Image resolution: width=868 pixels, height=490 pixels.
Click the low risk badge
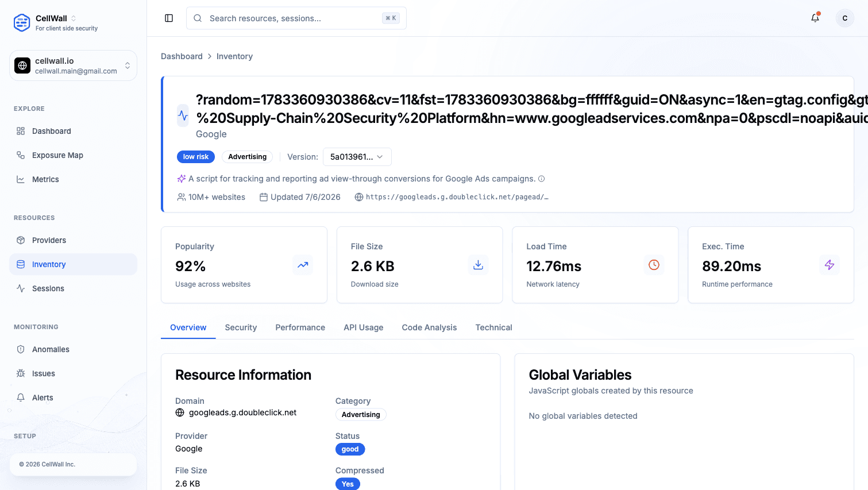point(196,157)
